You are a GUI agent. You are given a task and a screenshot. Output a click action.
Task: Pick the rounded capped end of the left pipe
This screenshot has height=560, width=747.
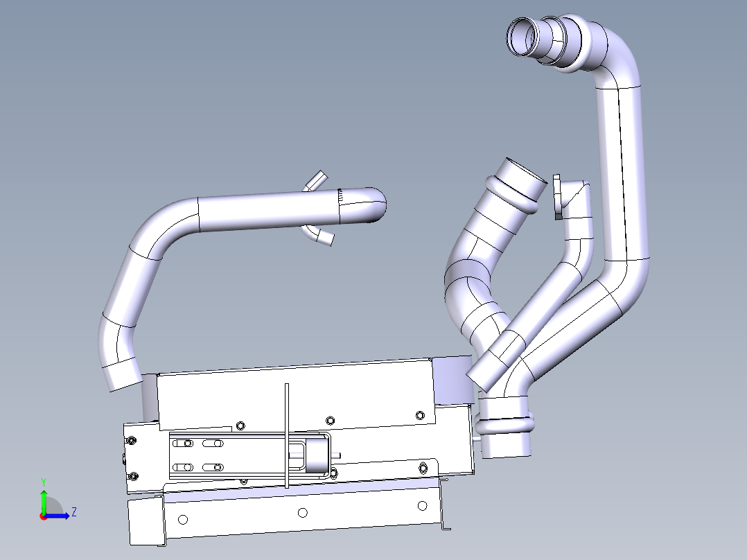click(373, 205)
